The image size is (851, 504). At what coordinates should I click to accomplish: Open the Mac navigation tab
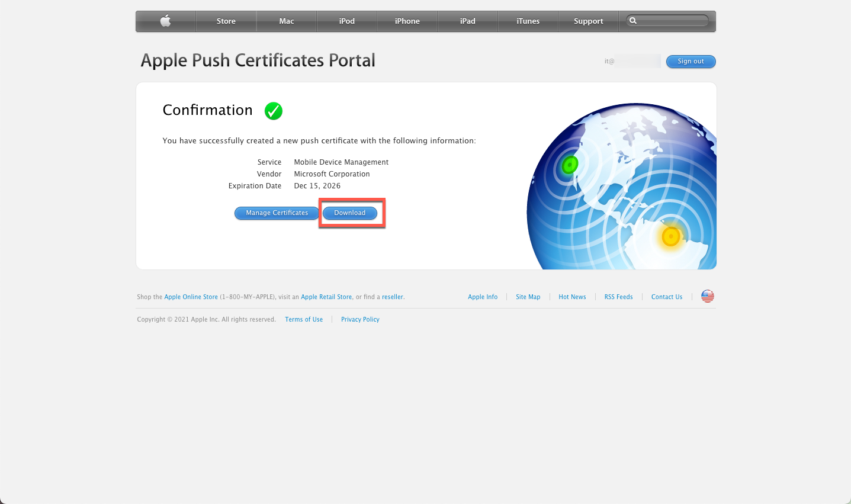click(x=287, y=21)
